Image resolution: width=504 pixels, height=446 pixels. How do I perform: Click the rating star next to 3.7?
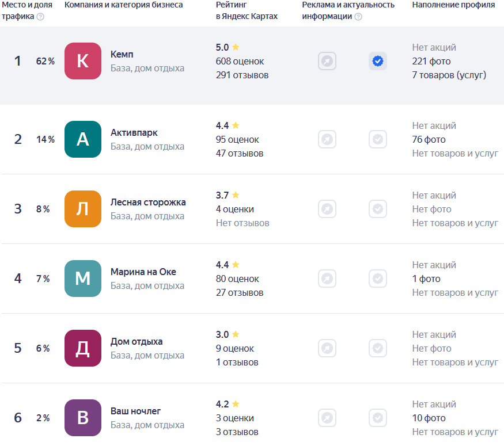coord(236,195)
